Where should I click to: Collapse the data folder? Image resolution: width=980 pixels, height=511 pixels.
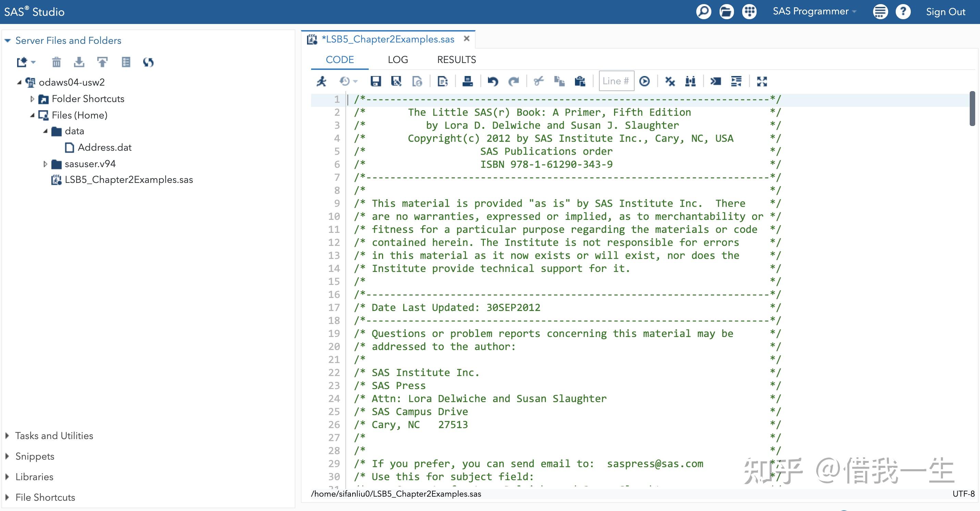tap(45, 131)
